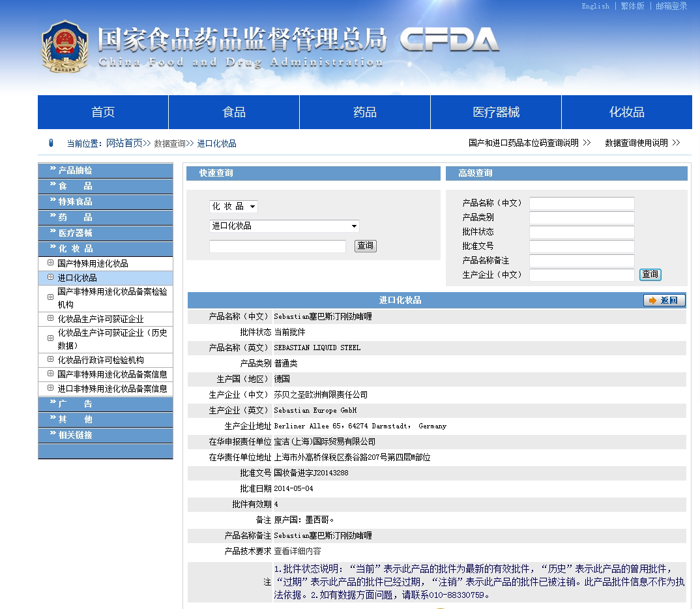Expand the 医疗器械 sidebar section

click(x=106, y=233)
